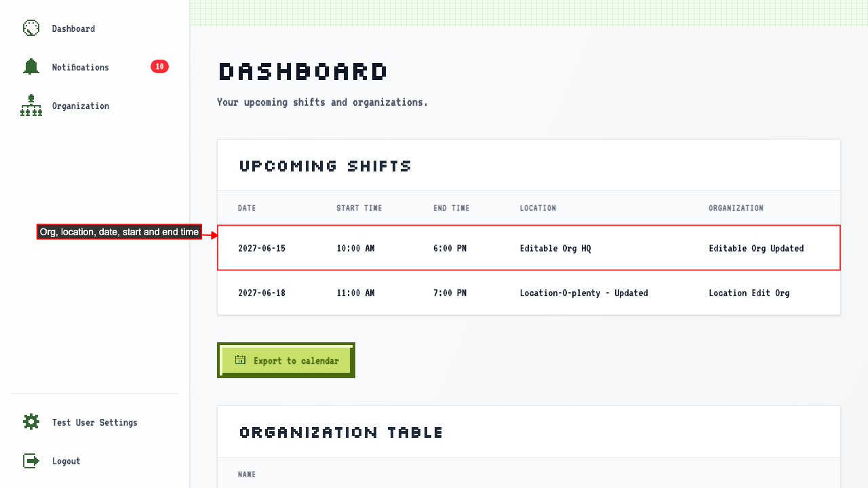The height and width of the screenshot is (488, 868).
Task: Open the red 10 notifications badge
Action: 159,66
